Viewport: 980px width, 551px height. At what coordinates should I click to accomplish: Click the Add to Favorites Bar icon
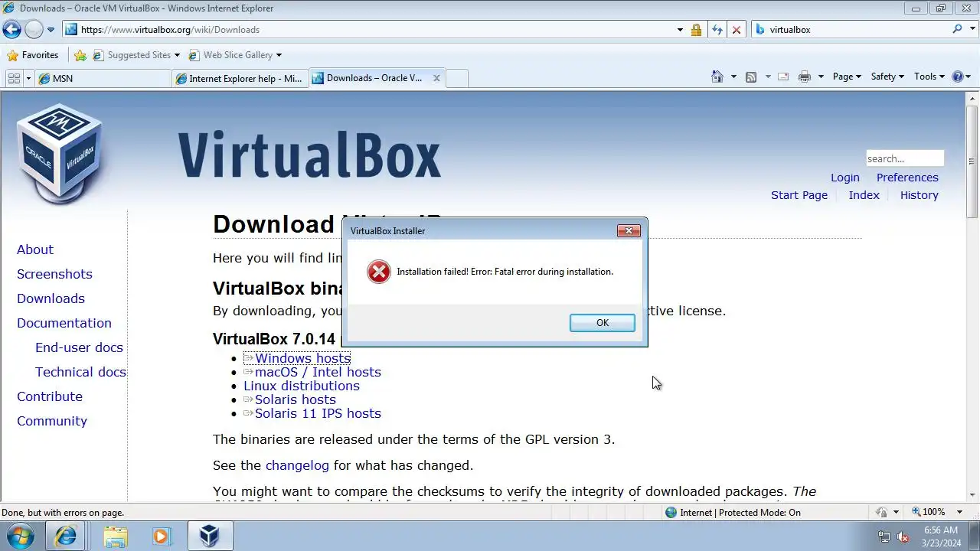click(x=80, y=55)
